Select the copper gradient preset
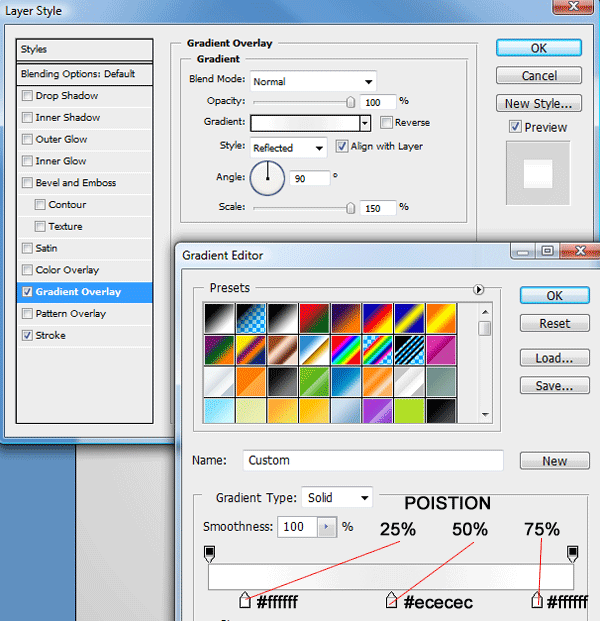 [x=283, y=350]
